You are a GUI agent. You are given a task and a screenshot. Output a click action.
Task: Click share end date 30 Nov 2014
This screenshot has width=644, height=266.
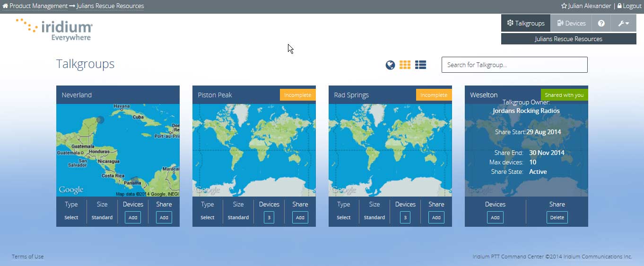click(x=547, y=153)
